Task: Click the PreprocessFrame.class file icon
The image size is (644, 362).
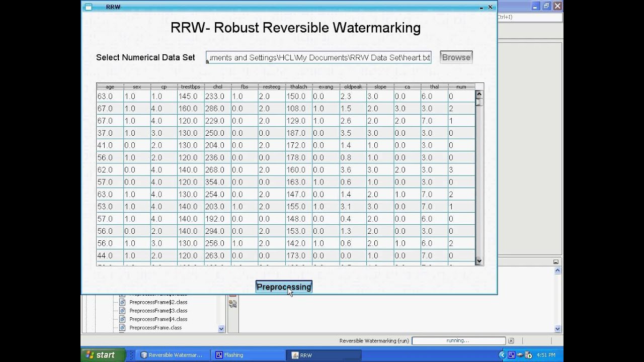Action: pyautogui.click(x=122, y=328)
